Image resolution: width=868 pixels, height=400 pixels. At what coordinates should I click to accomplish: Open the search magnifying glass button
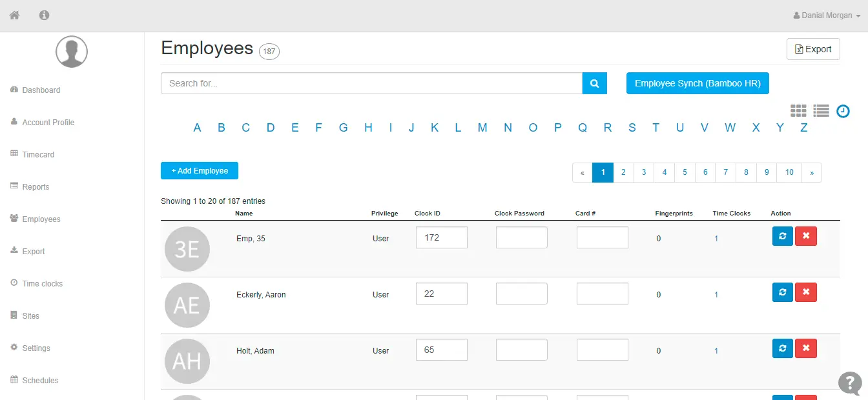coord(594,83)
